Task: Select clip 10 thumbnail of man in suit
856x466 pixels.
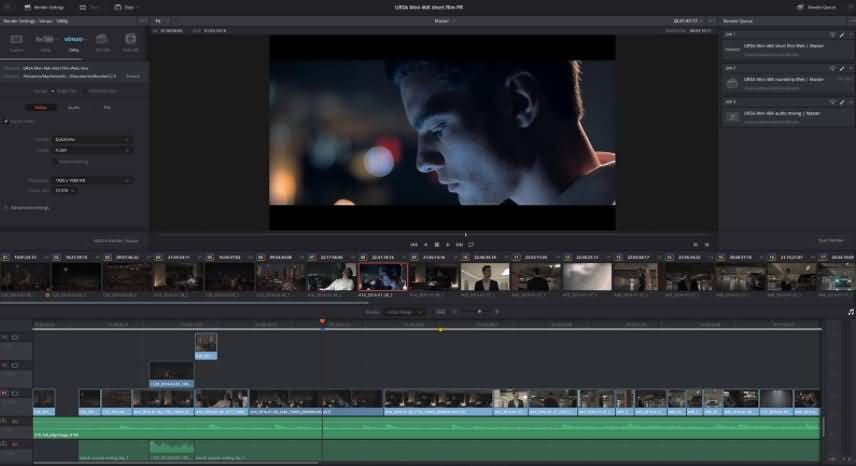Action: [x=485, y=277]
